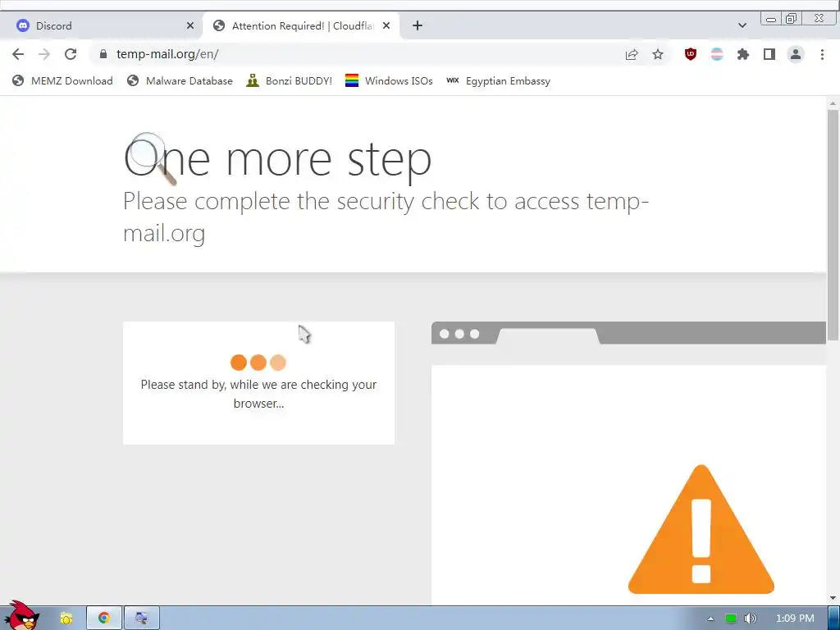Click the volume speaker tray icon
The image size is (840, 630).
coord(750,619)
